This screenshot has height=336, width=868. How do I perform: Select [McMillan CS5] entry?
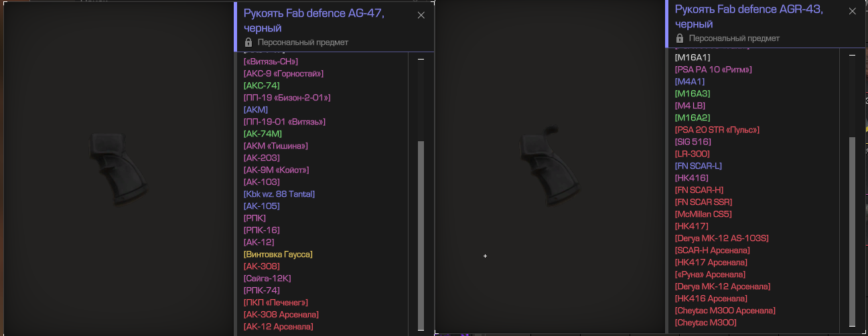click(703, 214)
